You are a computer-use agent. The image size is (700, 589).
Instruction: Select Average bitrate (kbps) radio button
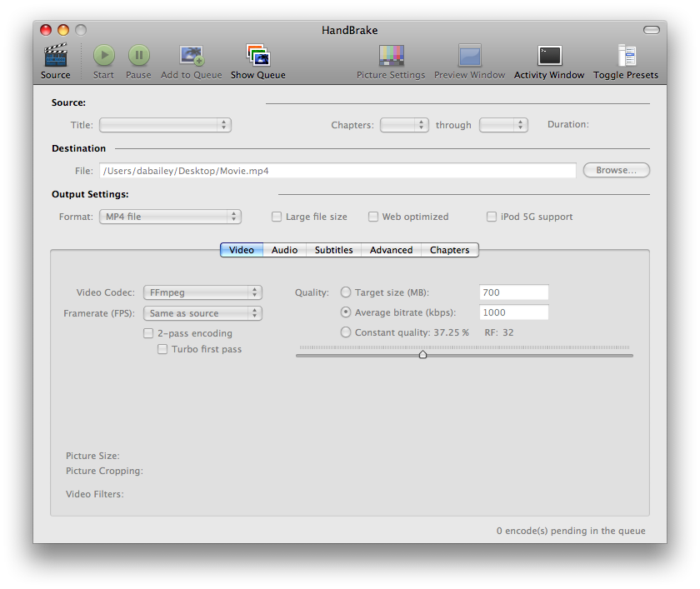346,312
